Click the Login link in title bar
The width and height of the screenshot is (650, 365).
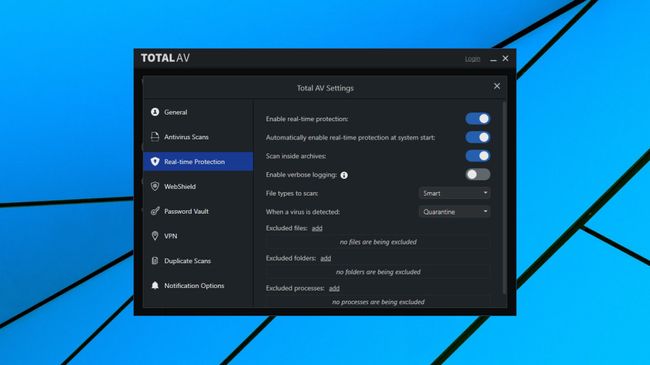coord(472,59)
